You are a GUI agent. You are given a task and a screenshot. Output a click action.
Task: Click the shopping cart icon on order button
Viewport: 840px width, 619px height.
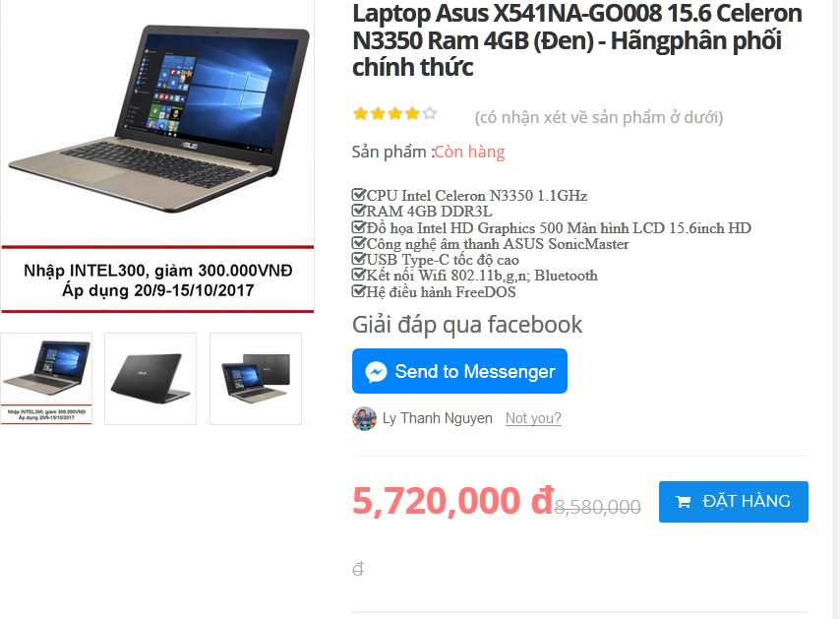pos(683,502)
